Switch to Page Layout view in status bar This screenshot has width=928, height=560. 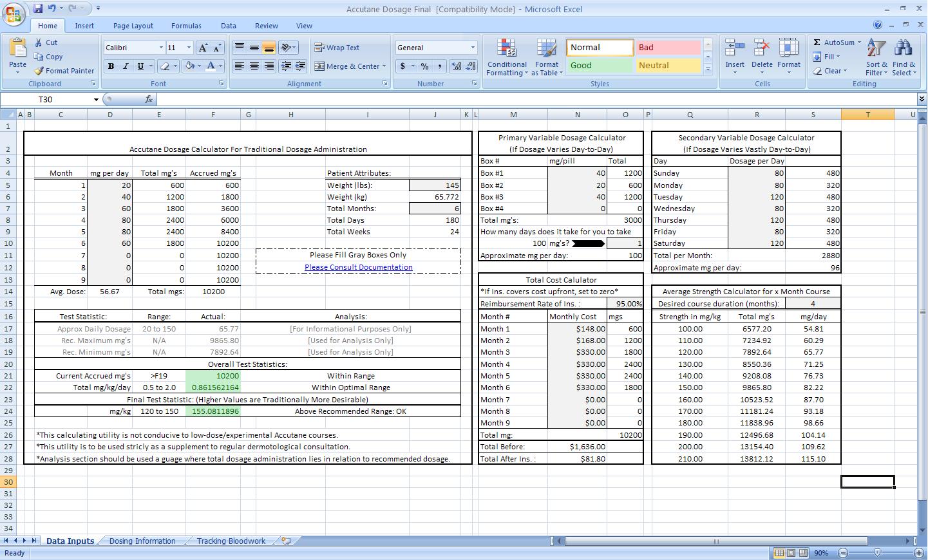point(791,553)
